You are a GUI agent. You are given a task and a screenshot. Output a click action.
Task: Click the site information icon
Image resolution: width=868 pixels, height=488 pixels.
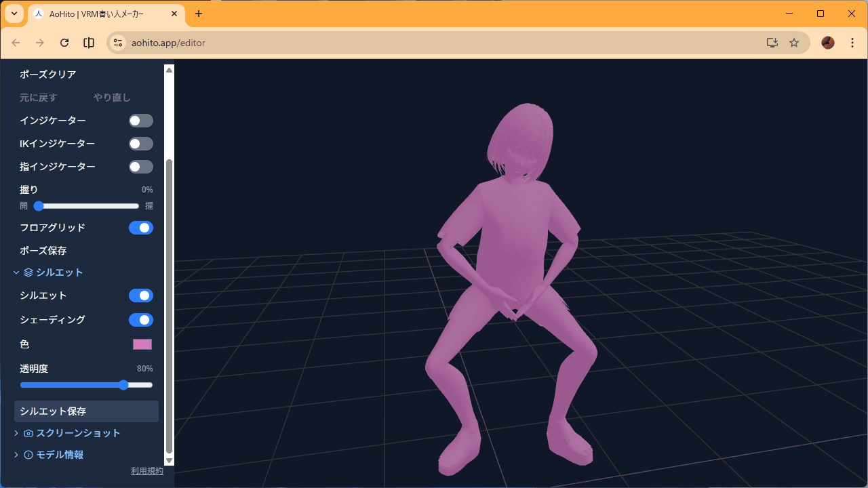(118, 43)
